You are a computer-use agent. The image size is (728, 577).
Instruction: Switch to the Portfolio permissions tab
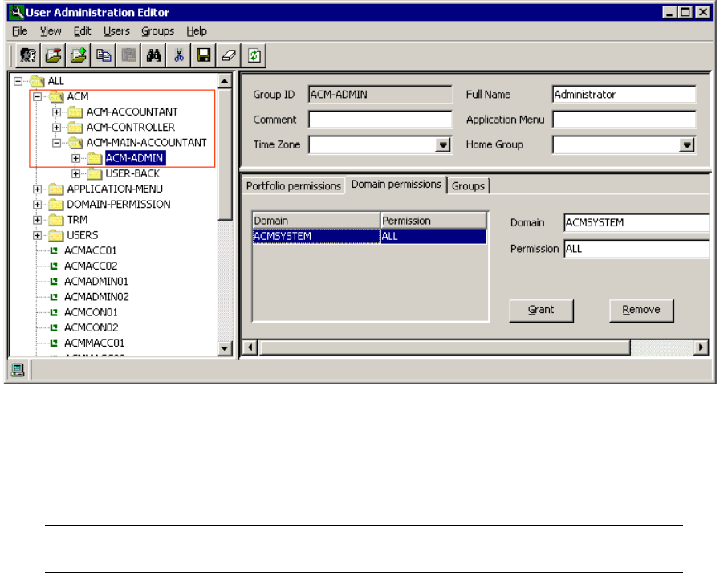[x=293, y=186]
